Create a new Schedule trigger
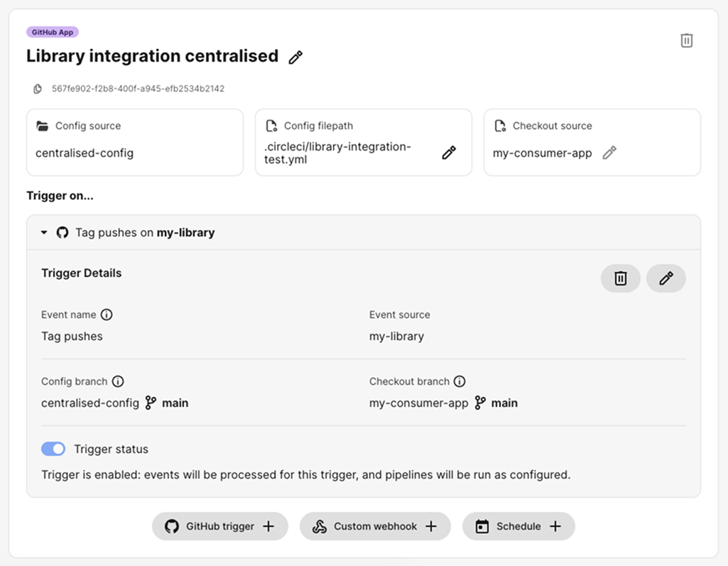 click(518, 526)
